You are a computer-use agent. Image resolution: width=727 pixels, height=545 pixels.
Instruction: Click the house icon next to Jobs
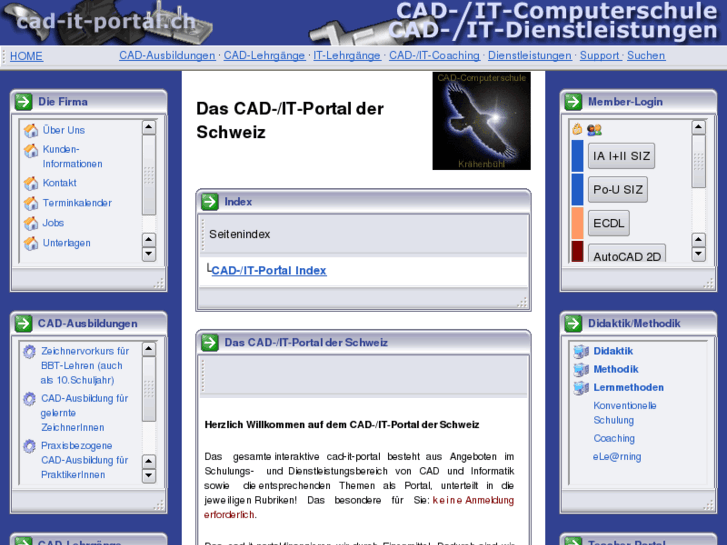point(31,223)
